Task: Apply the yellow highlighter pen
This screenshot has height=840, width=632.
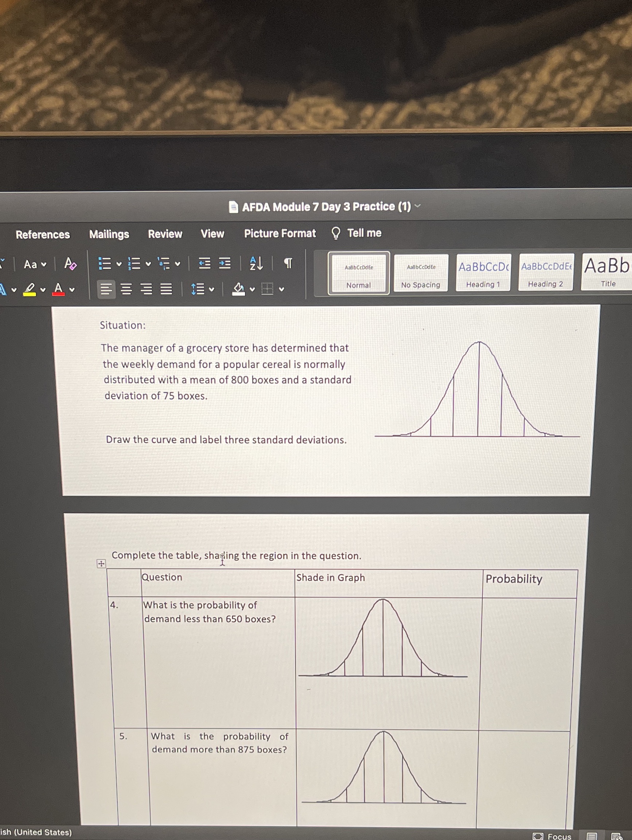Action: (30, 289)
